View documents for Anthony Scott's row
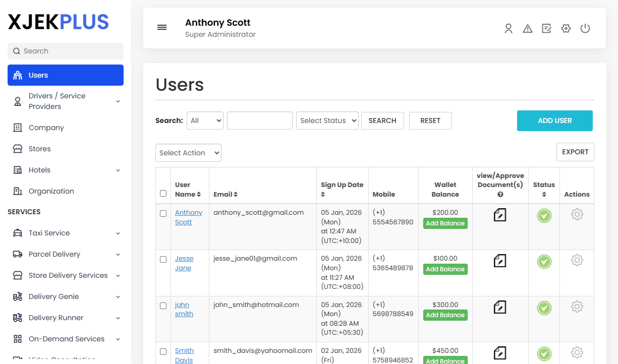The height and width of the screenshot is (364, 618). coord(500,215)
